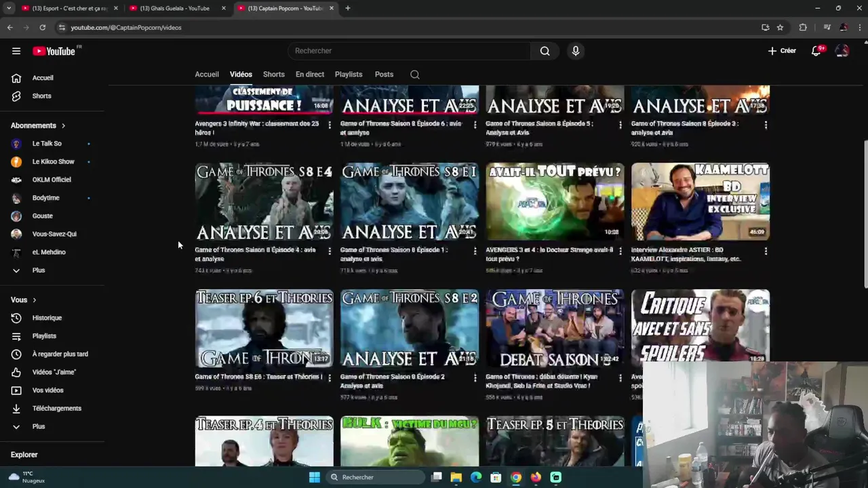Open Chrome extensions puzzle icon
Image resolution: width=868 pixels, height=488 pixels.
click(x=803, y=27)
